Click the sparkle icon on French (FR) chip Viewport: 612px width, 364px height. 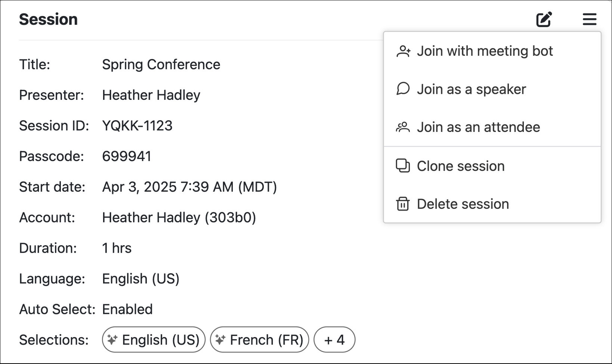pyautogui.click(x=220, y=340)
